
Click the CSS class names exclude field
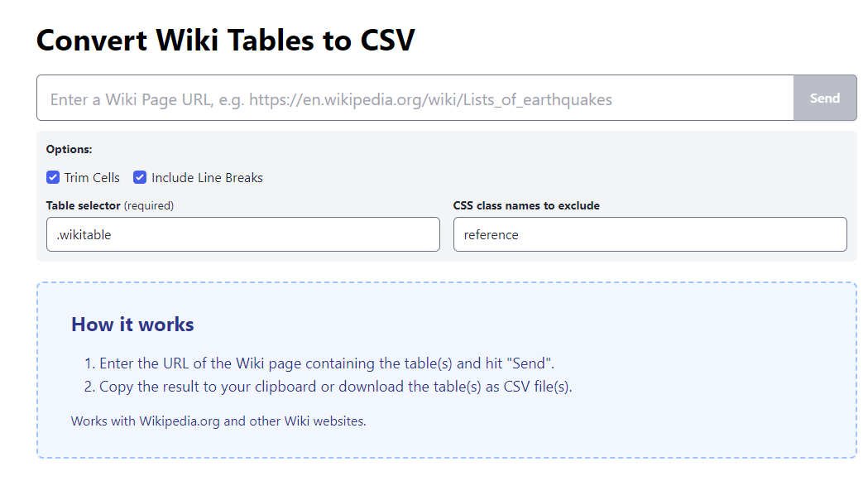[650, 234]
